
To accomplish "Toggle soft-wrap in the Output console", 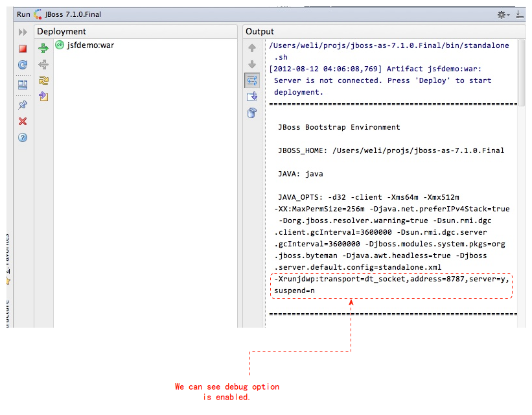I will pyautogui.click(x=252, y=80).
